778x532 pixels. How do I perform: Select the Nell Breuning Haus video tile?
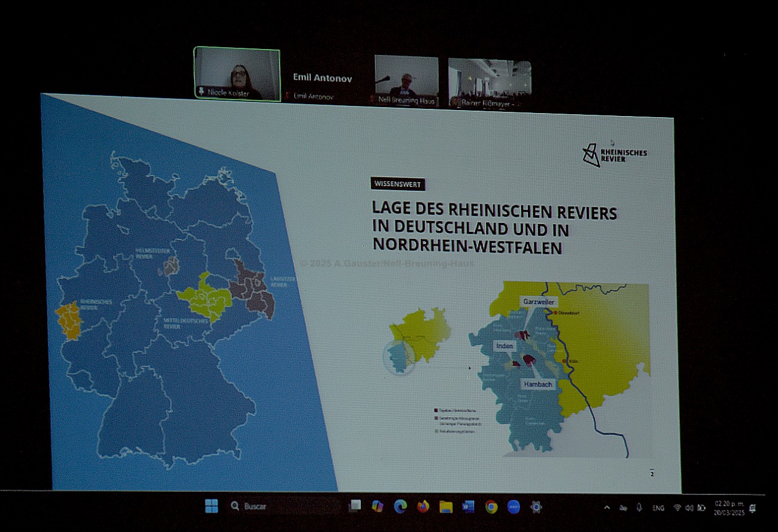pos(406,81)
